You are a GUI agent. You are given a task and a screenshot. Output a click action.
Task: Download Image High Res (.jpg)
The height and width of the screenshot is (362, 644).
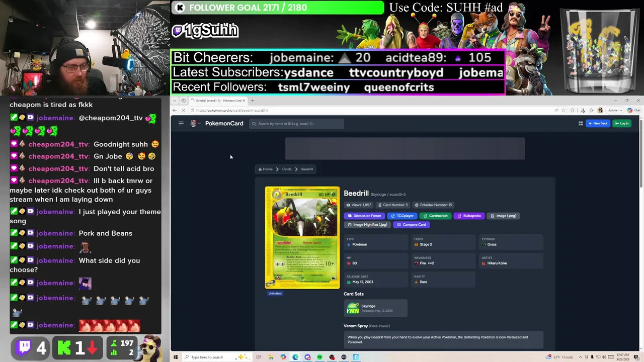367,225
